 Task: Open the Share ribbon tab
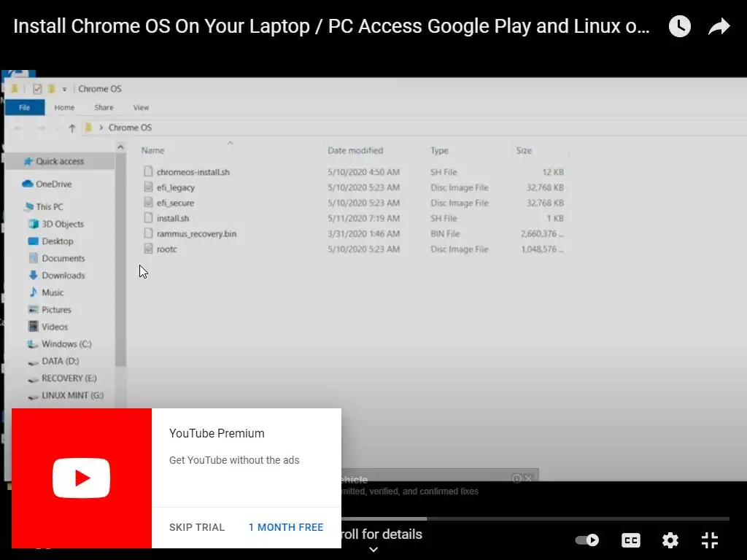104,108
